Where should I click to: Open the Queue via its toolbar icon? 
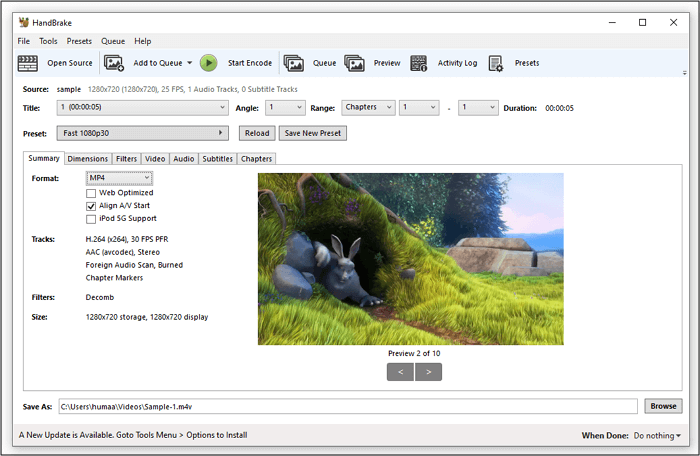[x=293, y=63]
